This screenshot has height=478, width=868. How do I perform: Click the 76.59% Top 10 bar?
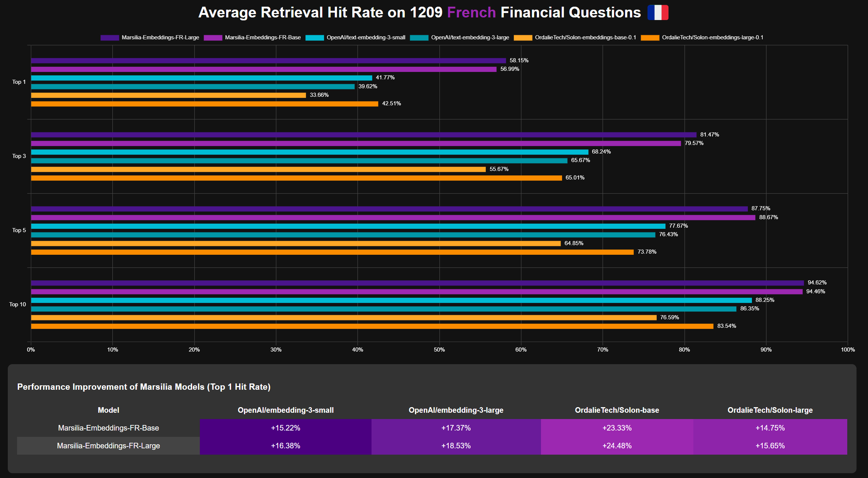[343, 317]
